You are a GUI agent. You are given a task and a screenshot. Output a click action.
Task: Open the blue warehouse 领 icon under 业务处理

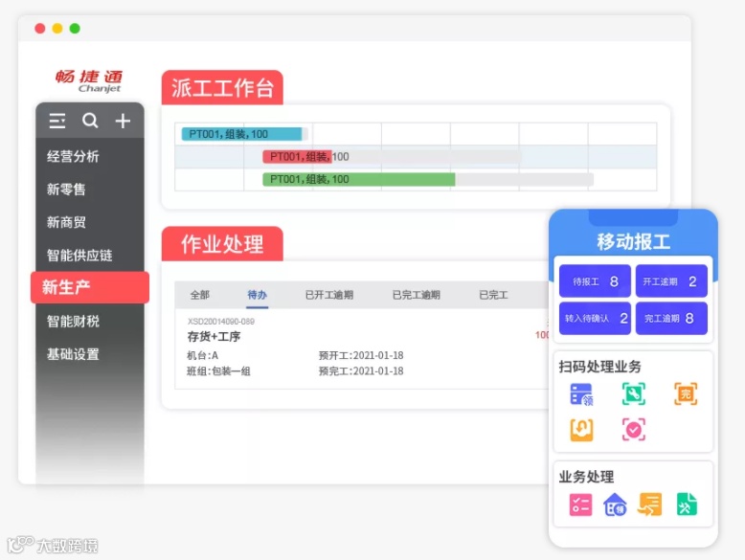click(x=615, y=504)
